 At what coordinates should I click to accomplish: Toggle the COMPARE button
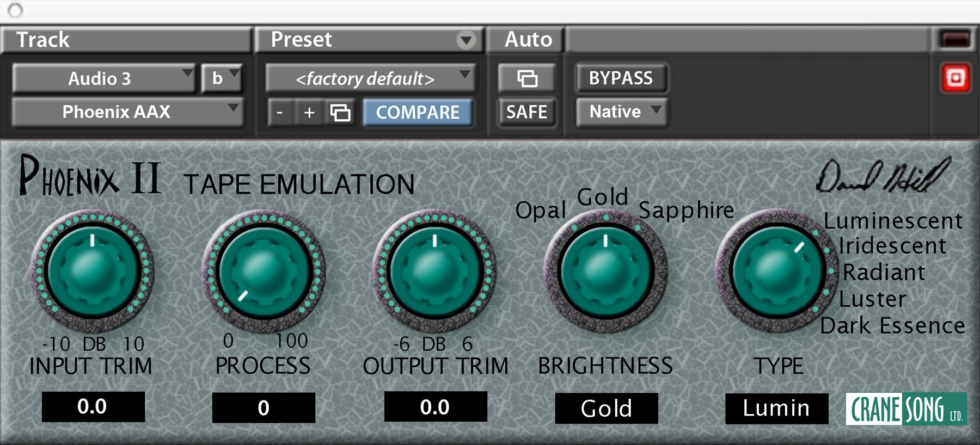(418, 113)
